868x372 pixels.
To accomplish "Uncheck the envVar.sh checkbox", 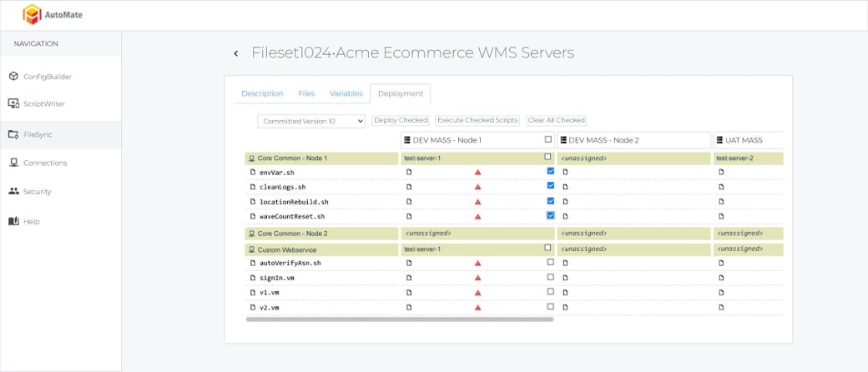I will (x=550, y=171).
